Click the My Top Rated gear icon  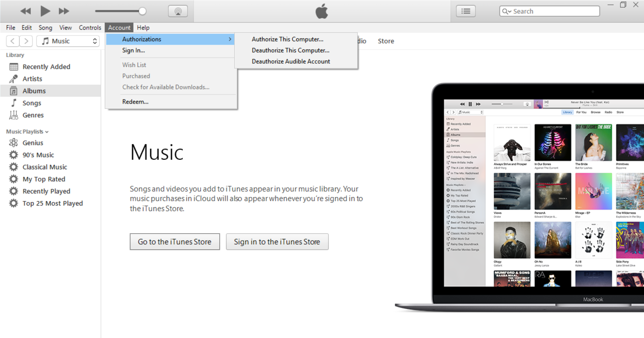(x=14, y=179)
